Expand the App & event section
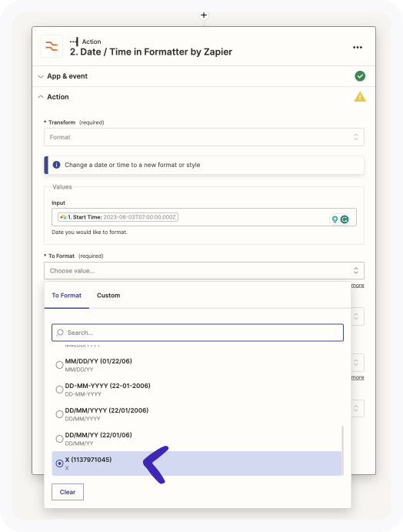Viewport: 403px width, 532px height. tap(204, 76)
